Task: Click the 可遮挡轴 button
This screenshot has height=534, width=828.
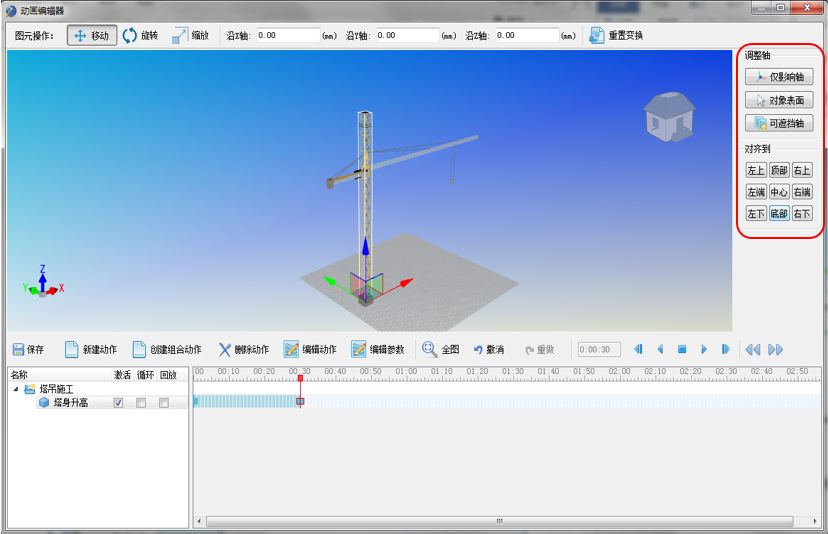Action: 779,124
